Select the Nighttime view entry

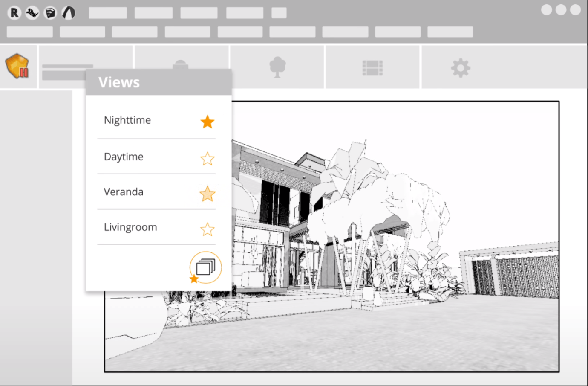click(x=127, y=120)
